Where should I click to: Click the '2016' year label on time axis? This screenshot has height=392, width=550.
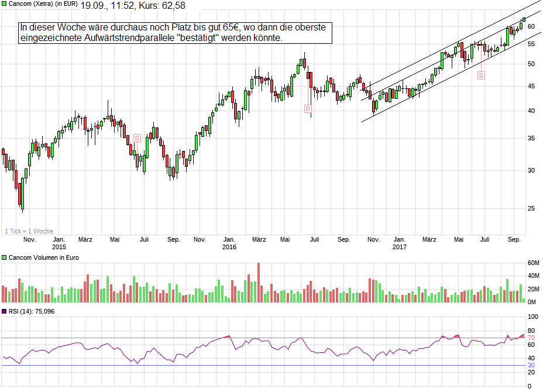[x=229, y=247]
